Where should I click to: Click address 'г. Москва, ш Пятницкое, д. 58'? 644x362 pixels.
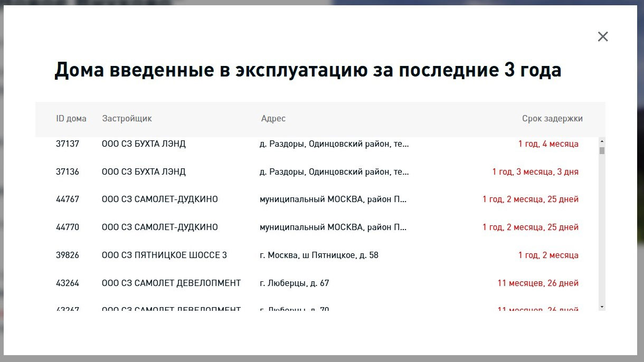pyautogui.click(x=319, y=255)
